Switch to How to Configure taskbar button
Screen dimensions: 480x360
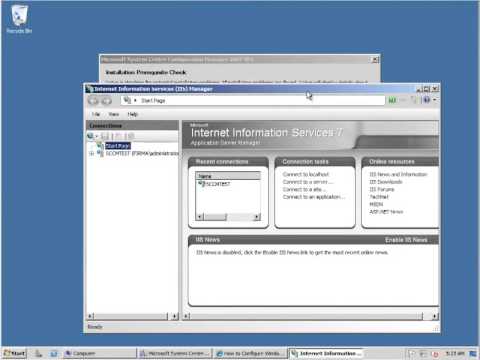250,353
